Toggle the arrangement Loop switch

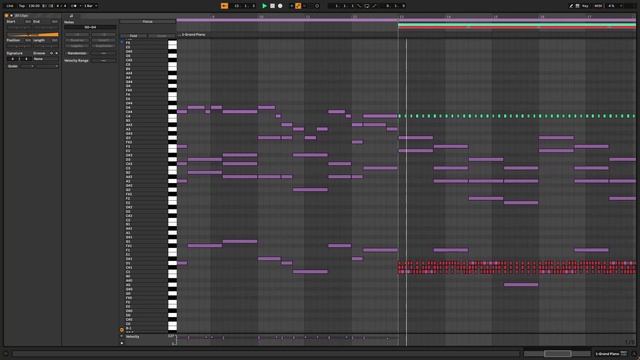click(x=367, y=6)
